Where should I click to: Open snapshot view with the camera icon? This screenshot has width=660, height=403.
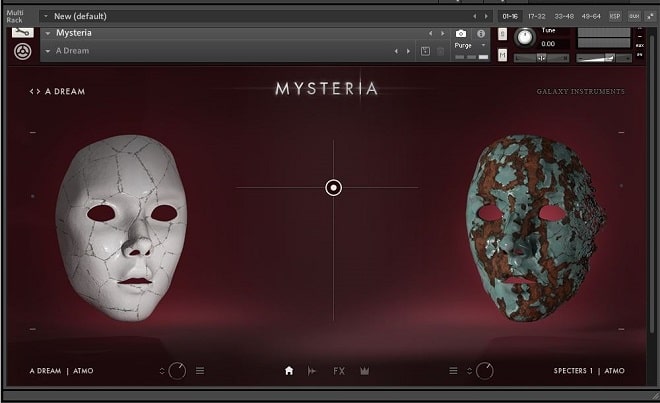coord(461,33)
